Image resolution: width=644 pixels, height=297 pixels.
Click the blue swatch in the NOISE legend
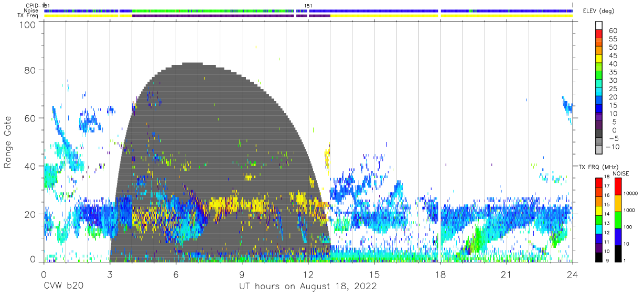[617, 237]
